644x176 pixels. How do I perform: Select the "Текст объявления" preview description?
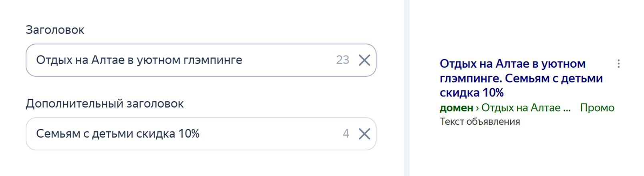480,122
